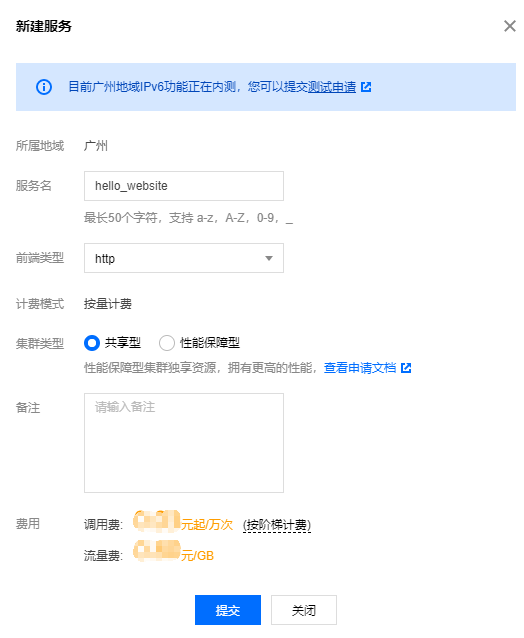Click external link icon beside 测试申请
This screenshot has width=524, height=638.
(x=366, y=87)
